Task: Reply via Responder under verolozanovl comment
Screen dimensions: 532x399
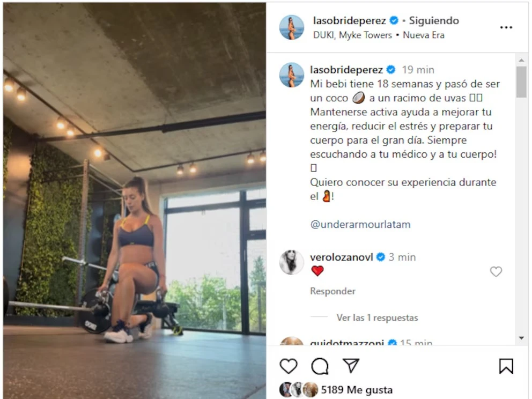Action: pos(332,291)
